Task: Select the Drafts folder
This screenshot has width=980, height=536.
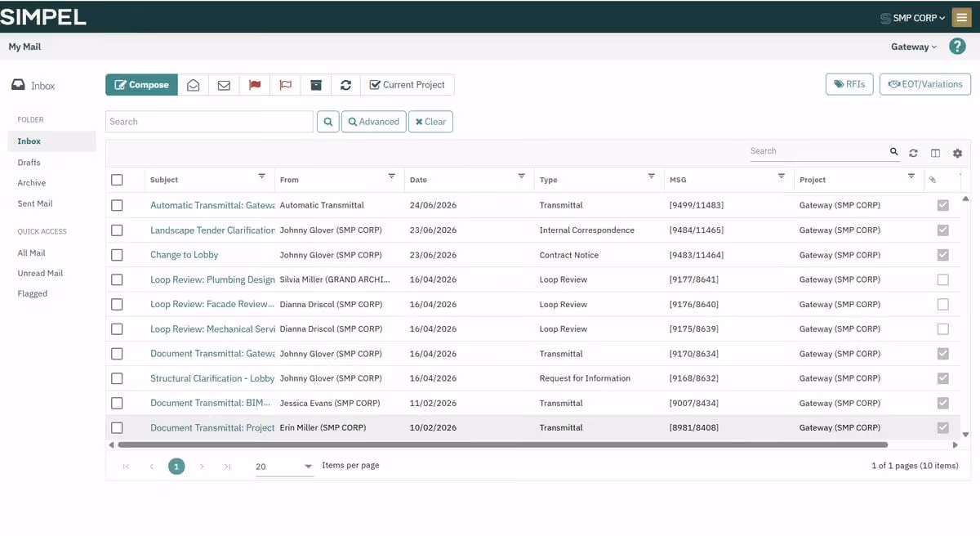Action: click(29, 163)
